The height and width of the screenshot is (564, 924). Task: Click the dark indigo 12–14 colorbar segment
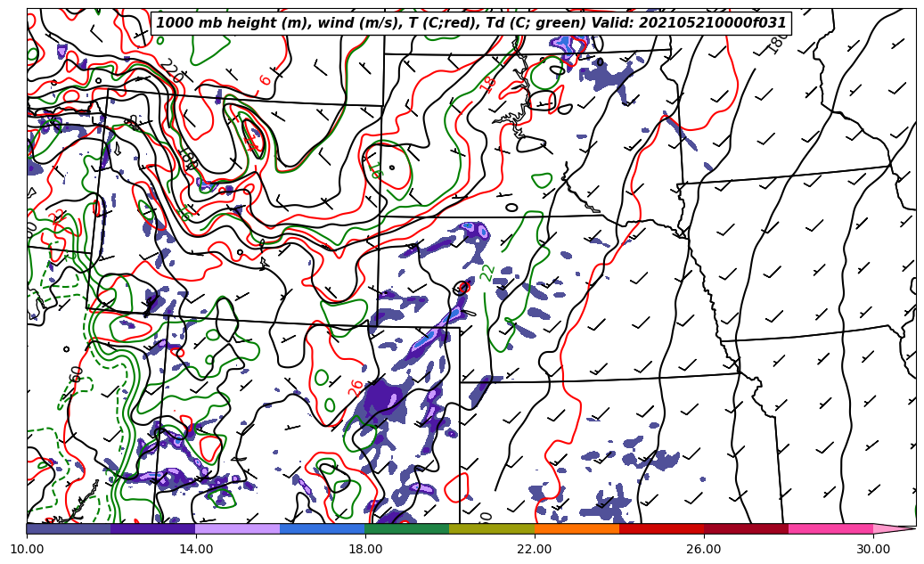153,528
